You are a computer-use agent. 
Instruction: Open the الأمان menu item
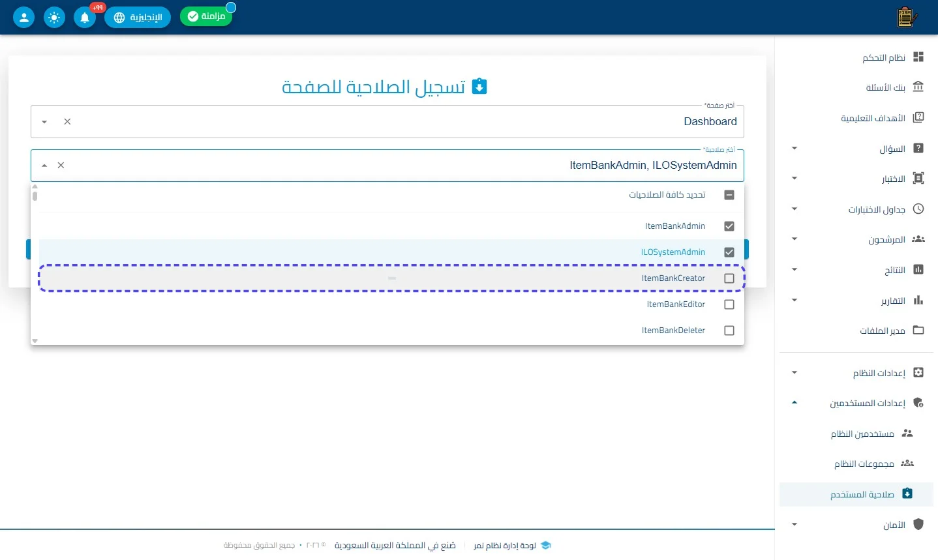click(x=856, y=525)
